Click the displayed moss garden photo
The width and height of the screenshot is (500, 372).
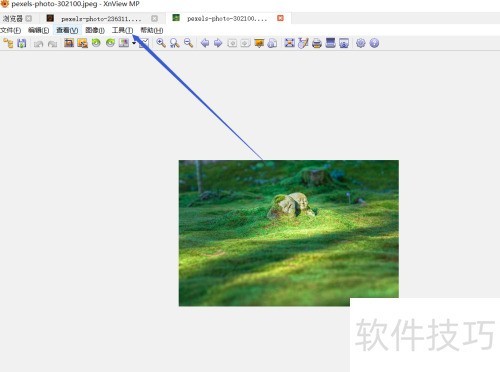[289, 233]
